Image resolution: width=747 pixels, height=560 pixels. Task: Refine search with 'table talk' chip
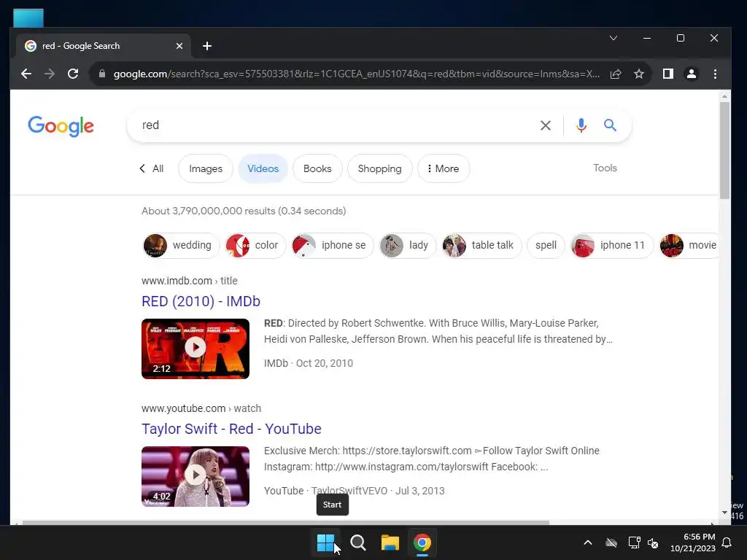481,245
